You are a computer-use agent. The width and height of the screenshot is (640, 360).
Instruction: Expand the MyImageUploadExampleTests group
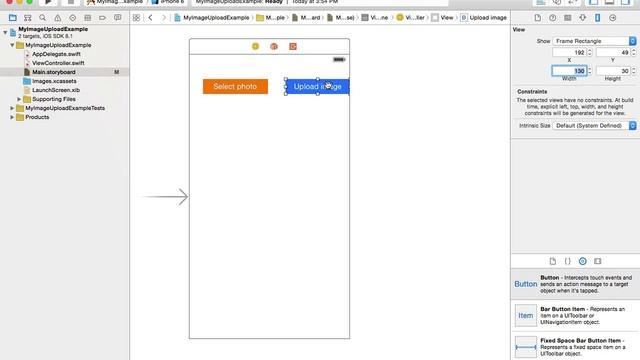pyautogui.click(x=12, y=108)
